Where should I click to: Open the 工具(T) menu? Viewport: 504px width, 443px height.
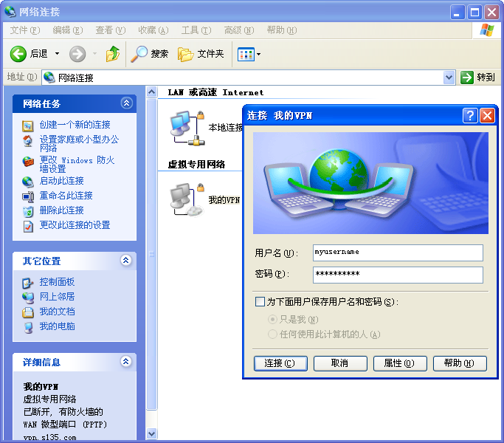[196, 30]
